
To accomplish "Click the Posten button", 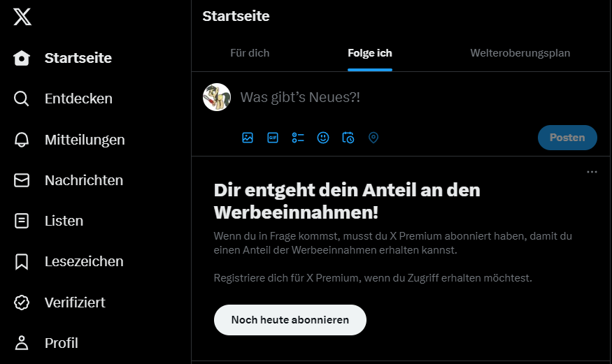I will (x=567, y=138).
